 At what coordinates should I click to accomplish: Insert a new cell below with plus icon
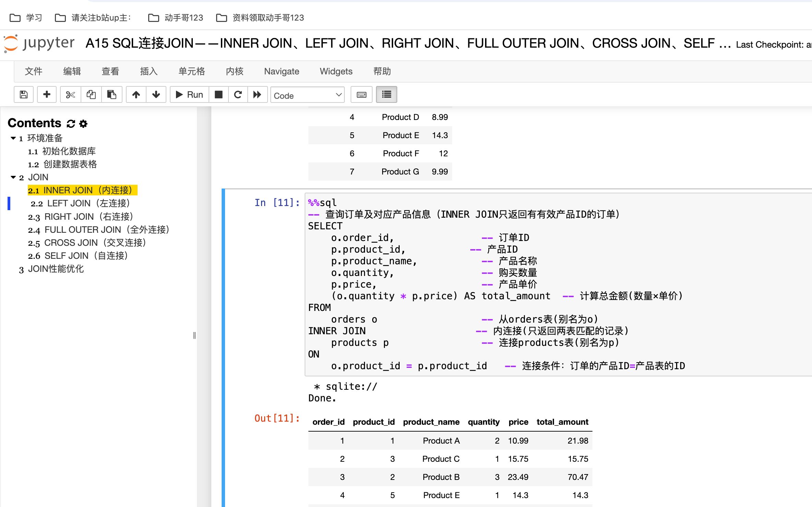[47, 95]
